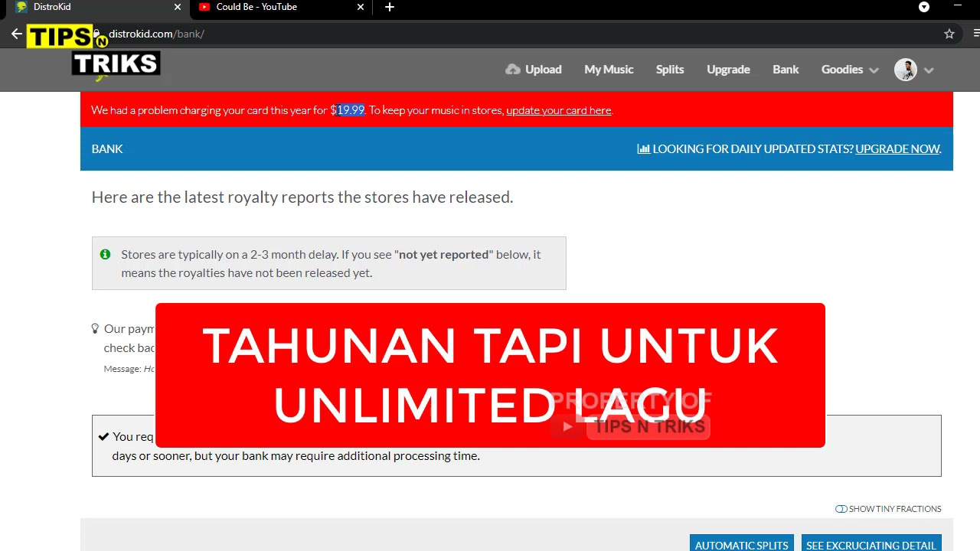Click the lightbulb tip icon
This screenshot has height=551, width=980.
coord(95,328)
